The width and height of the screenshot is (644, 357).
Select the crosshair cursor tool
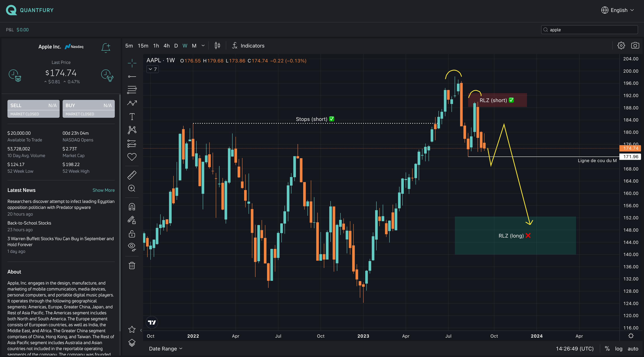tap(132, 63)
